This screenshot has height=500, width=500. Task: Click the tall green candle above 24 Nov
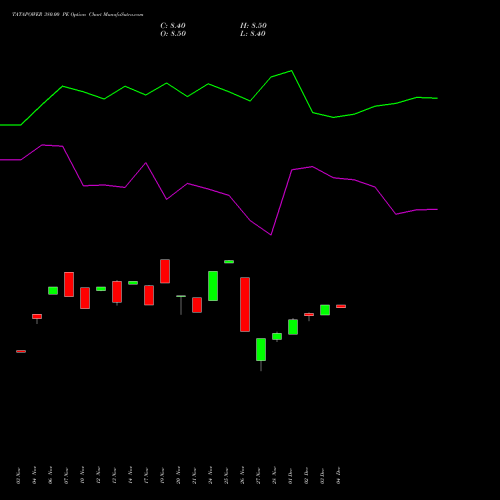213,286
